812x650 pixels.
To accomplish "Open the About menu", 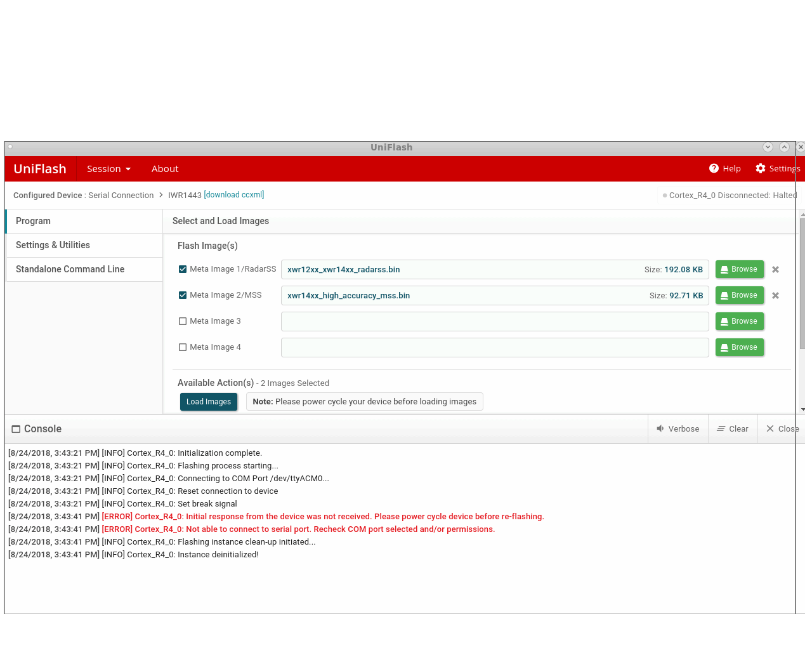I will click(165, 169).
